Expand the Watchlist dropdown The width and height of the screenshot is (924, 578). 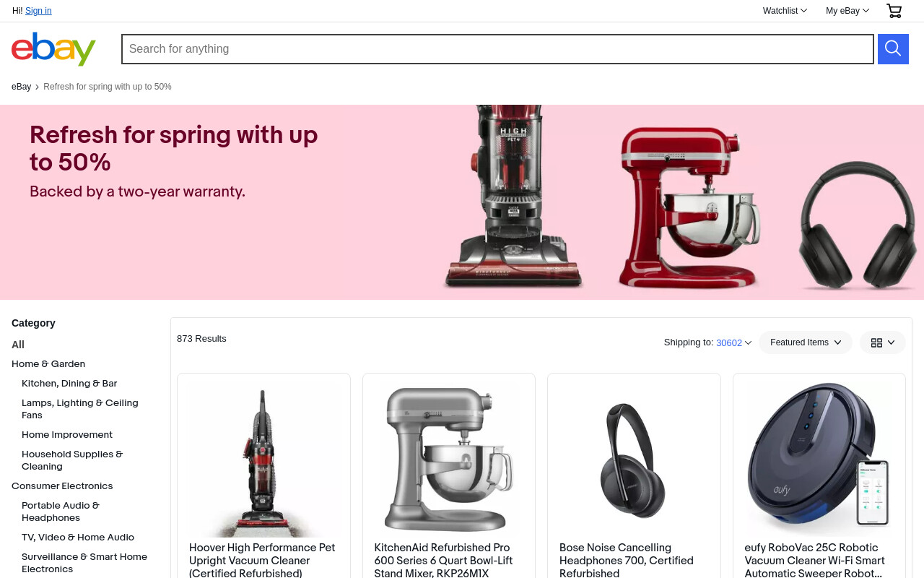click(785, 11)
